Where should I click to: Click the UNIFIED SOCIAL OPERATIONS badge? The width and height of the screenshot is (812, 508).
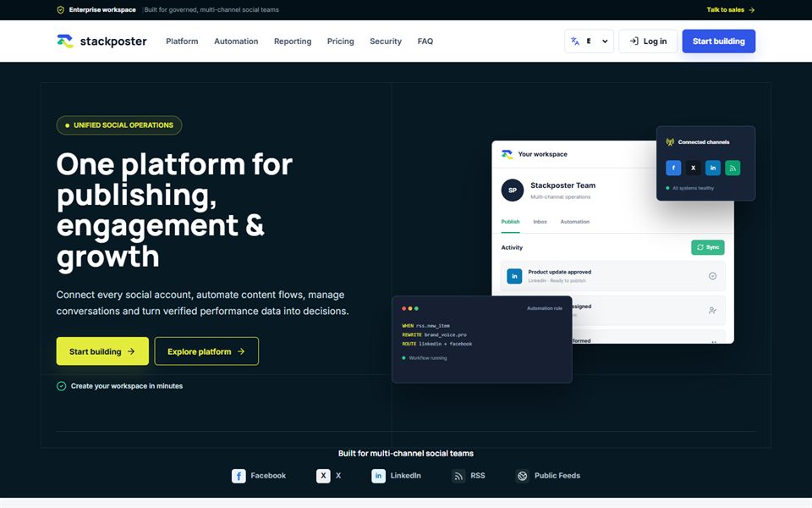coord(119,125)
